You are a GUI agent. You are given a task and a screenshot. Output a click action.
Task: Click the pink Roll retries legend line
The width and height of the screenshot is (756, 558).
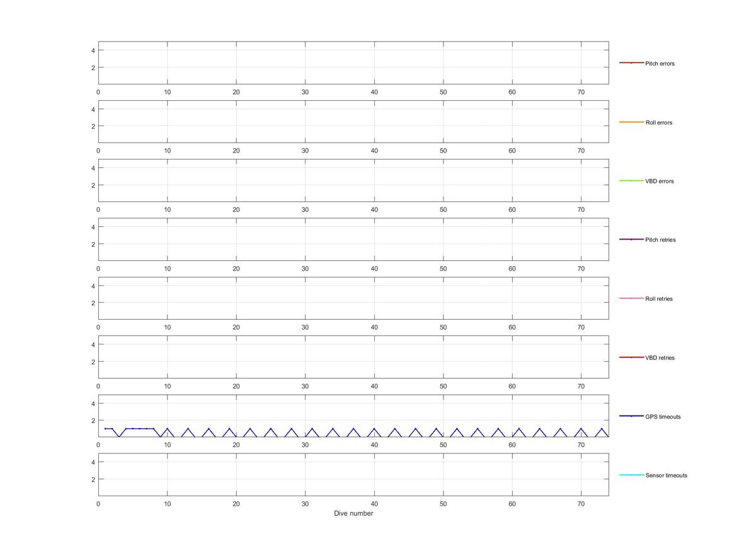631,298
